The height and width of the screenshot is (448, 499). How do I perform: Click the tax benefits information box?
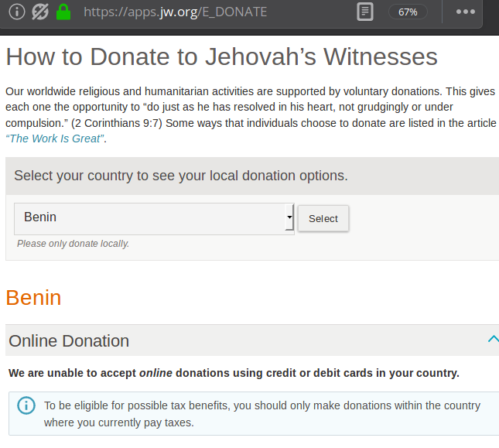[262, 414]
